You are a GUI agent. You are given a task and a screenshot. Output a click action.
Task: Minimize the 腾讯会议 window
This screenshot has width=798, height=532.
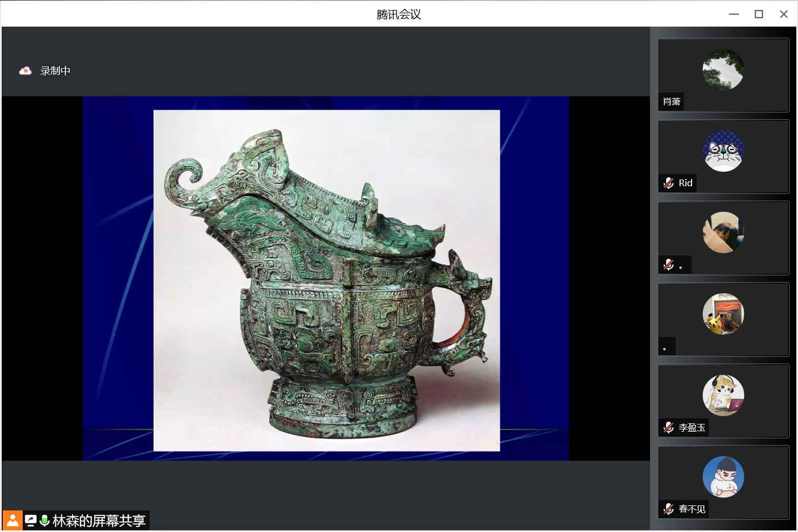[734, 14]
